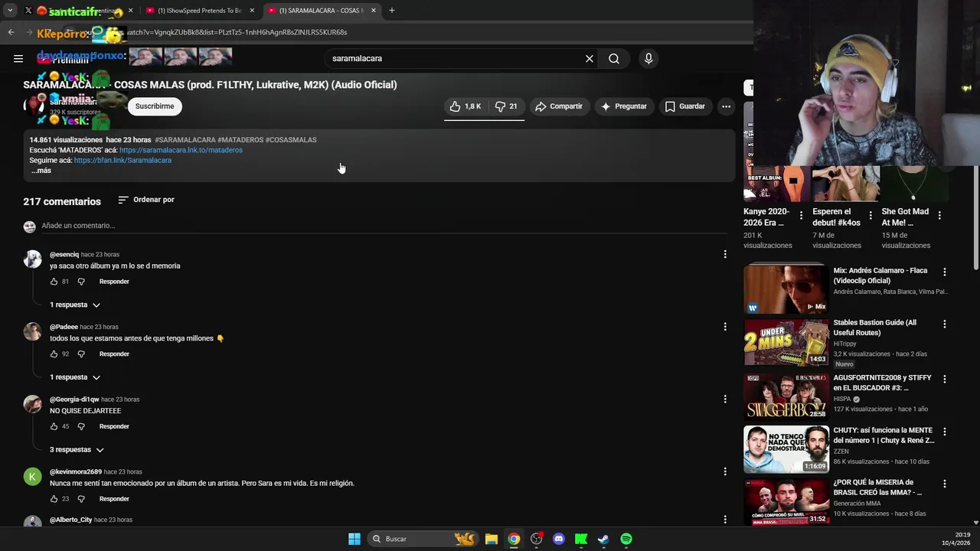Open File Explorer from the taskbar

pyautogui.click(x=492, y=539)
